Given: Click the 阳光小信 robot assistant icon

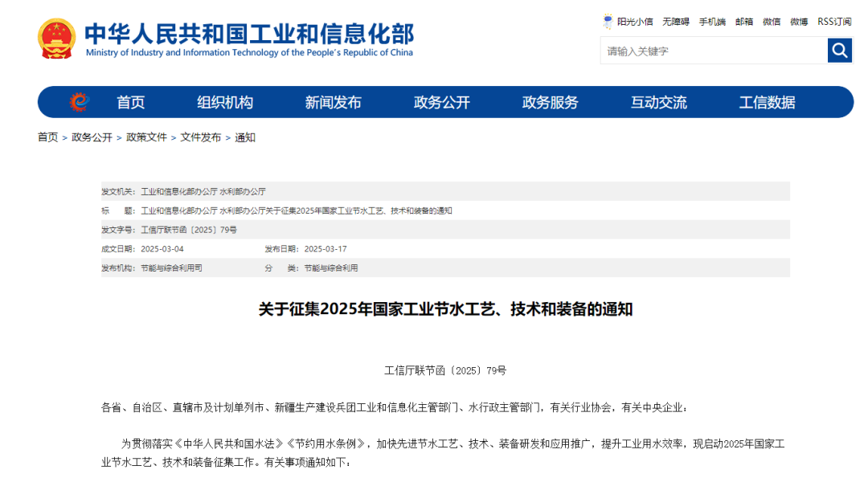Looking at the screenshot, I should pyautogui.click(x=608, y=22).
